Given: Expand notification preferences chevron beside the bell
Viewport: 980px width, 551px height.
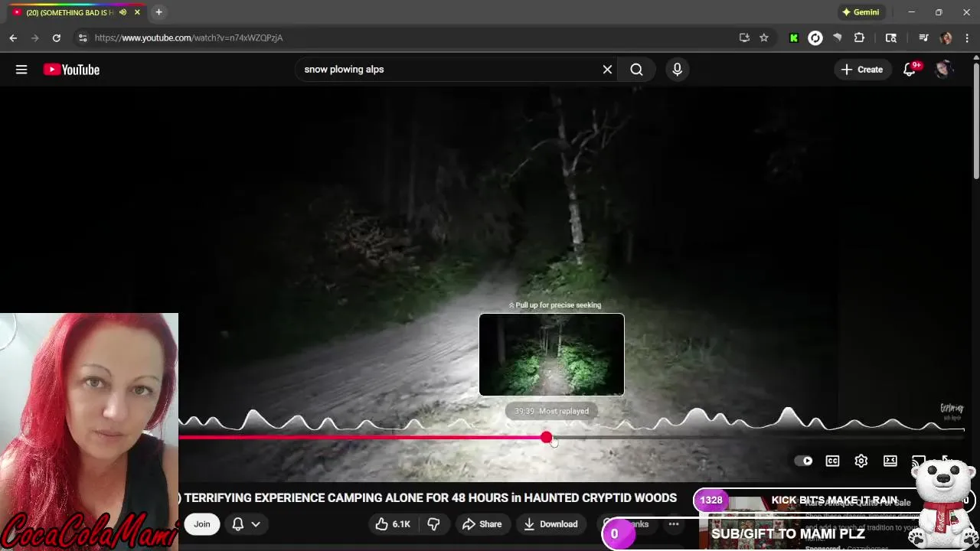Looking at the screenshot, I should pos(256,524).
